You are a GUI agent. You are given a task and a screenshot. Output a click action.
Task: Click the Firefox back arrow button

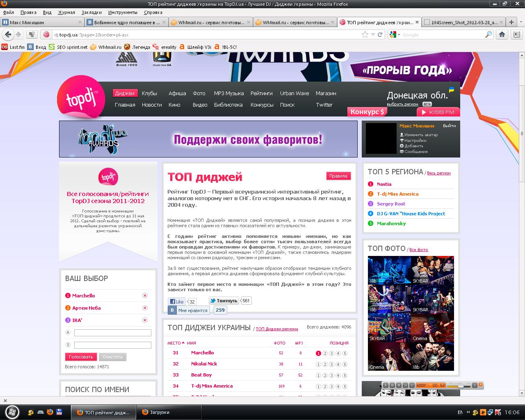pos(8,35)
